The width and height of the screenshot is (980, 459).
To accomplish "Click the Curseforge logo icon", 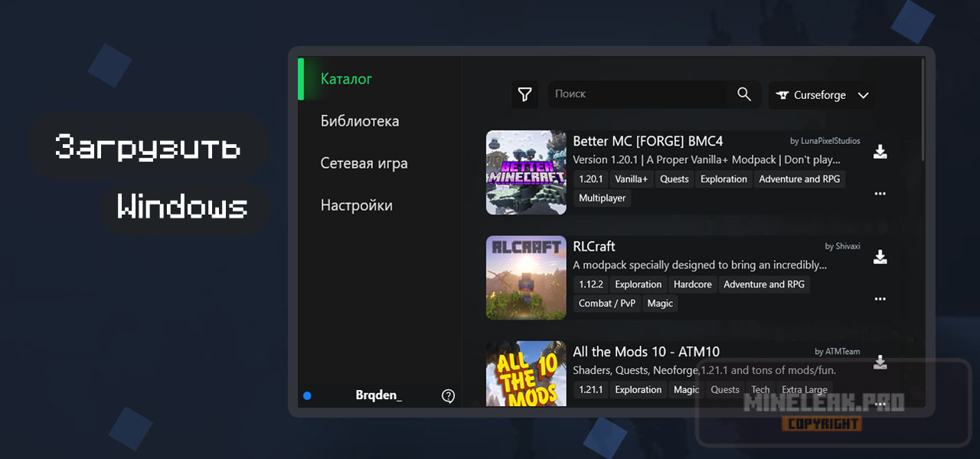I will tap(782, 95).
